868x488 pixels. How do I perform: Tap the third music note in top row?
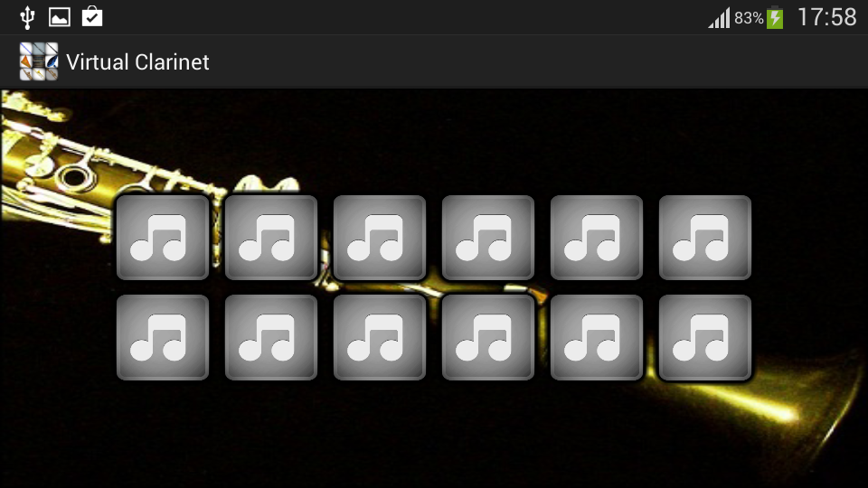click(380, 238)
